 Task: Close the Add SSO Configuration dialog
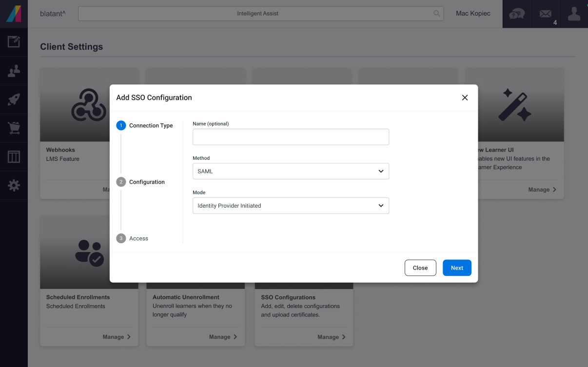pos(465,97)
